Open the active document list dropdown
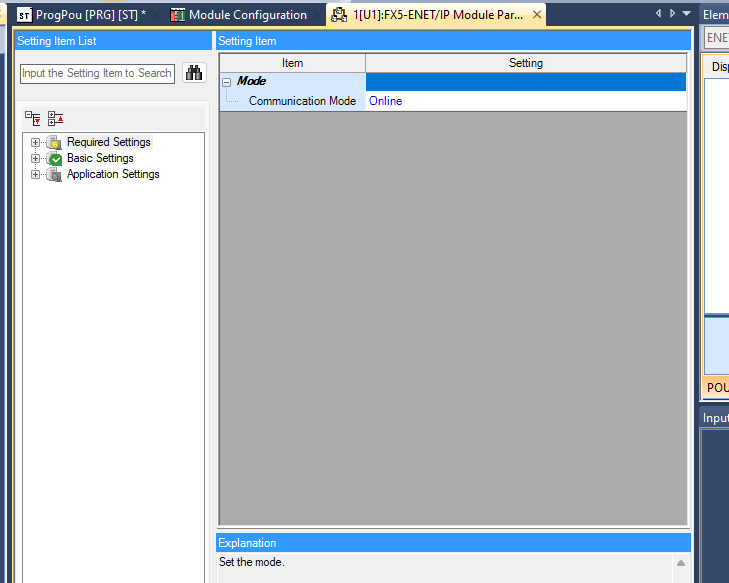729x583 pixels. coord(686,14)
